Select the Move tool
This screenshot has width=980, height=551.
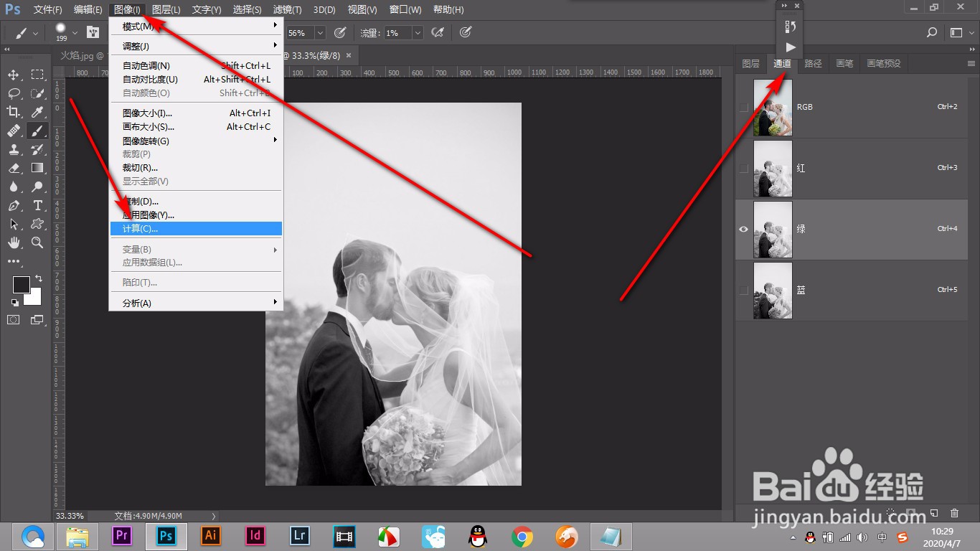click(x=14, y=75)
